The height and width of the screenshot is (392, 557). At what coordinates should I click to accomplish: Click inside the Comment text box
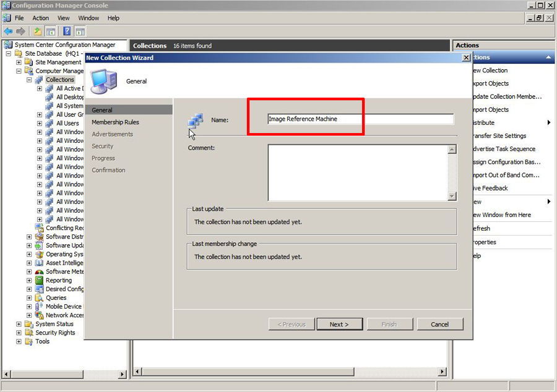(358, 173)
